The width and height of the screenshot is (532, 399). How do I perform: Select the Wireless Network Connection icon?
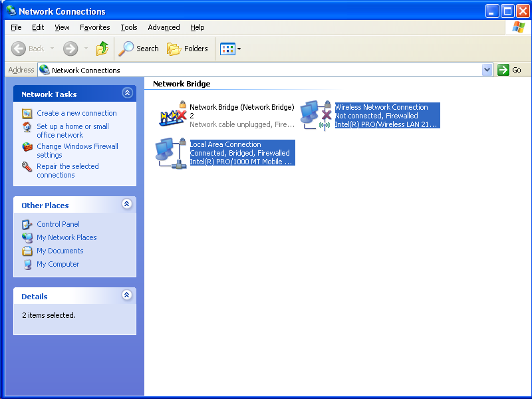[x=316, y=114]
